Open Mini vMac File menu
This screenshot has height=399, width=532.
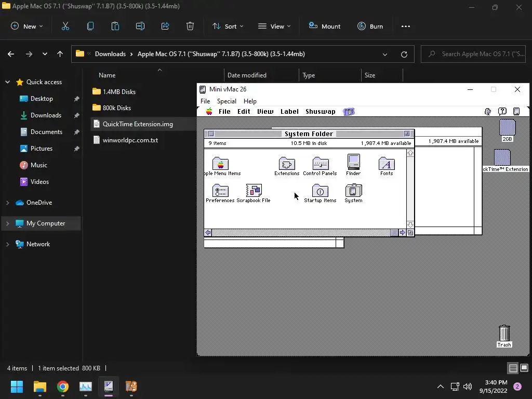pyautogui.click(x=205, y=101)
